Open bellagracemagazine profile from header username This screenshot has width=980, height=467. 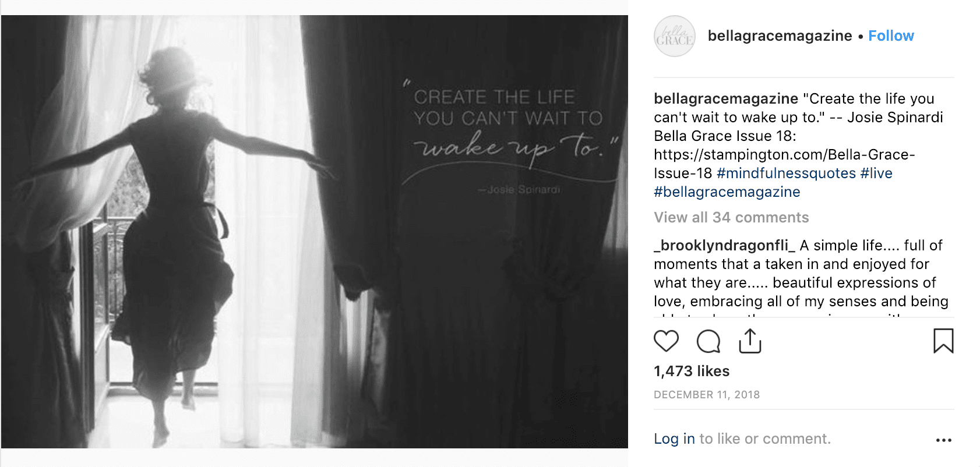click(x=780, y=36)
